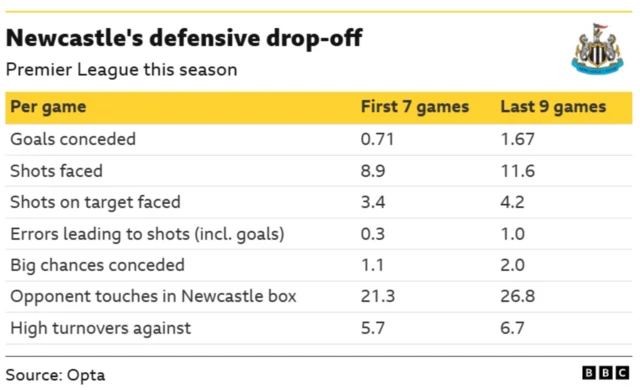The image size is (640, 390).
Task: Click the 'Shots faced' row label
Action: [56, 171]
